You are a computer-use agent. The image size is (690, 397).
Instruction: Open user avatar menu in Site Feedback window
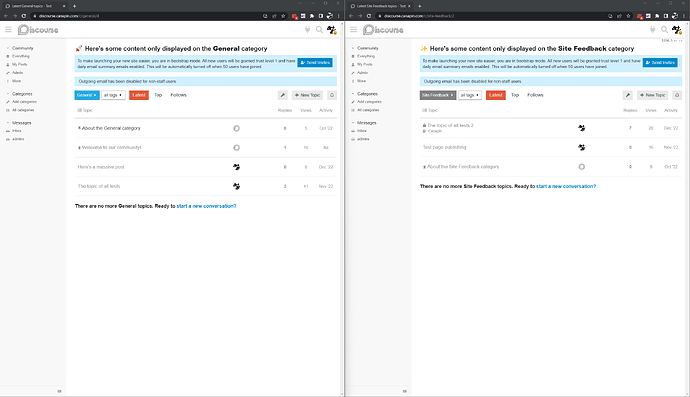pyautogui.click(x=676, y=29)
